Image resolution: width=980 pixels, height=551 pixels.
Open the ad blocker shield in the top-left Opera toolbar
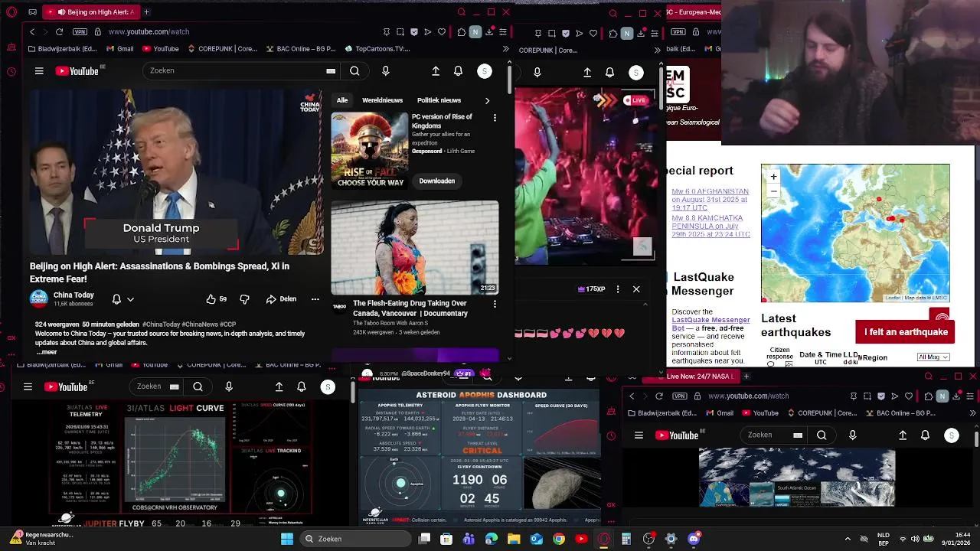(414, 32)
